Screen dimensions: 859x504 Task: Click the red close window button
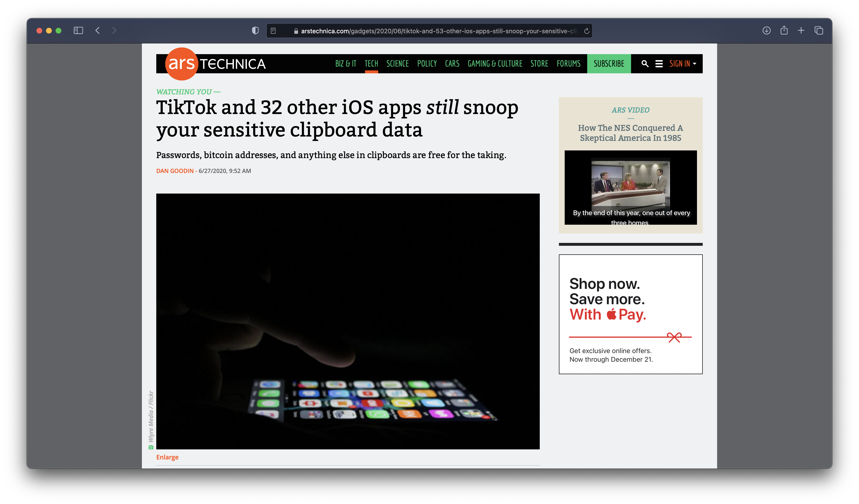pos(39,31)
